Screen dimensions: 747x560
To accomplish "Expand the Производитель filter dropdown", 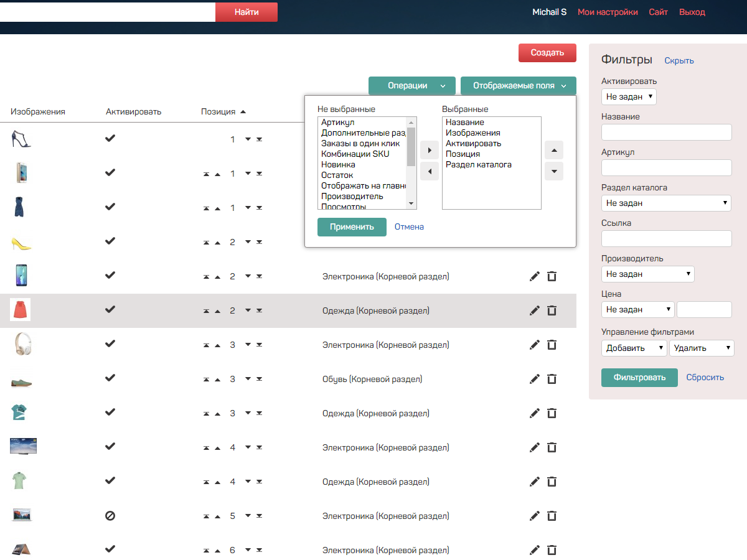I will coord(647,274).
